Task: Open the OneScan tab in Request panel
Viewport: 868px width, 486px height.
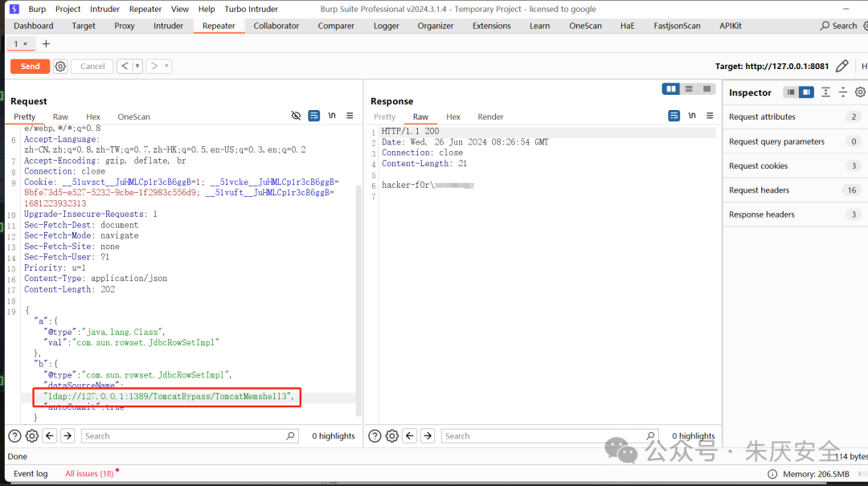Action: coord(133,116)
